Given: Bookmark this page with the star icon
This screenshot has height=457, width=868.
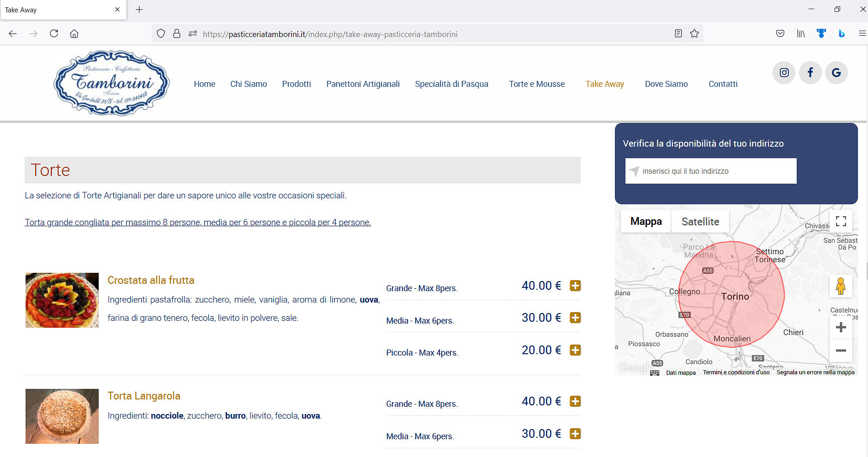Looking at the screenshot, I should point(694,34).
